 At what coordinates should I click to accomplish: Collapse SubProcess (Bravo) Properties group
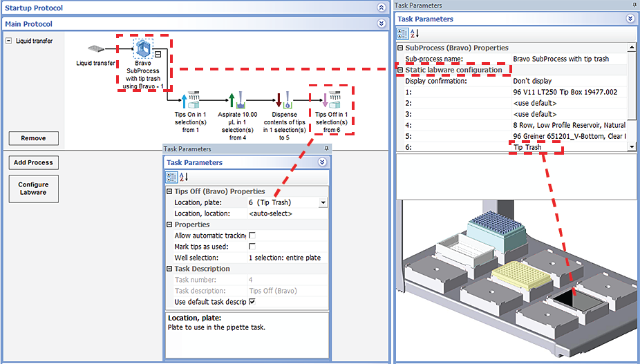(400, 48)
